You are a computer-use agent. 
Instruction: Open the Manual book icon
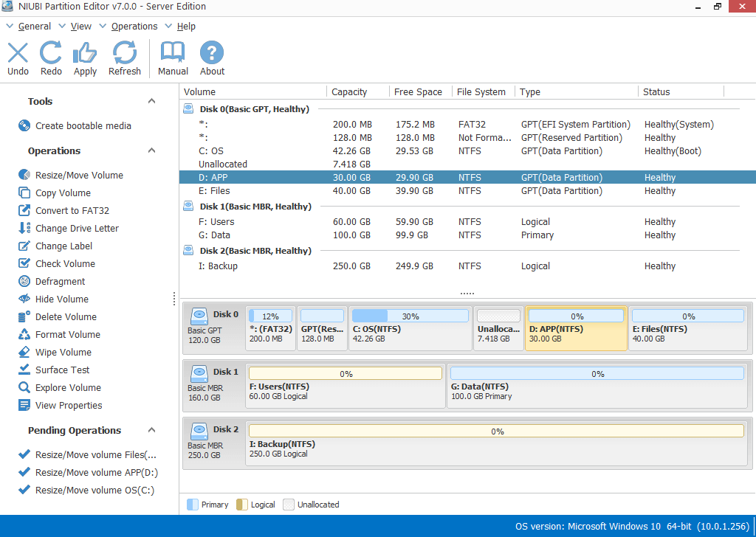(x=173, y=53)
